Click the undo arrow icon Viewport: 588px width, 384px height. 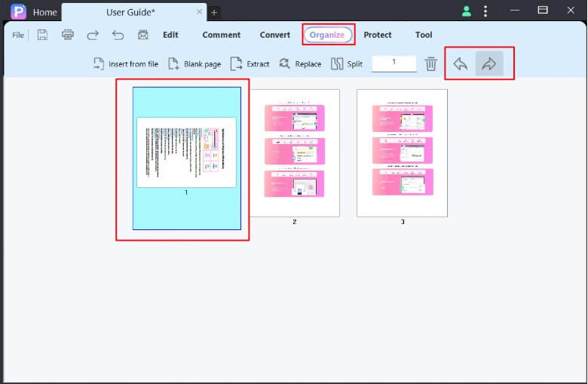[x=118, y=35]
